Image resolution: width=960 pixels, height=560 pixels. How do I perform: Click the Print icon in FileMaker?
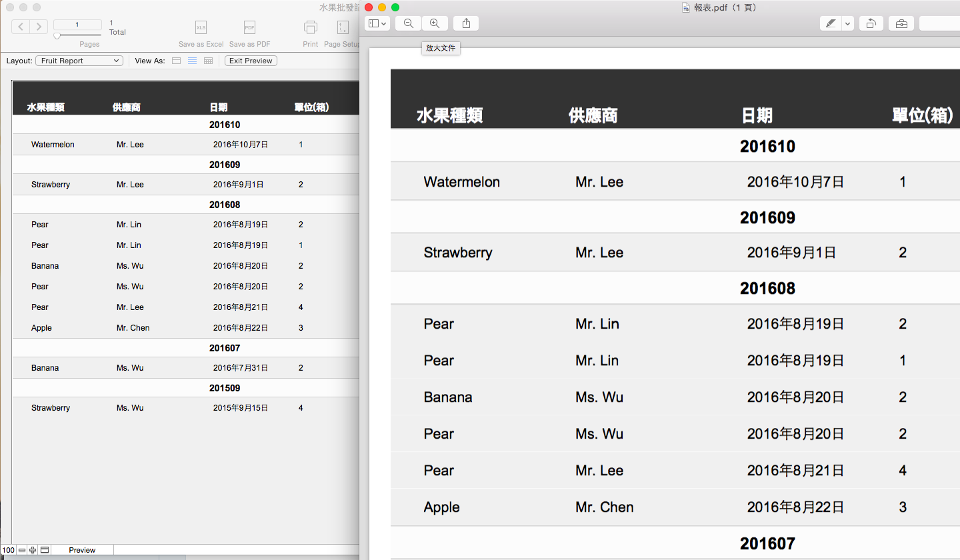tap(311, 27)
